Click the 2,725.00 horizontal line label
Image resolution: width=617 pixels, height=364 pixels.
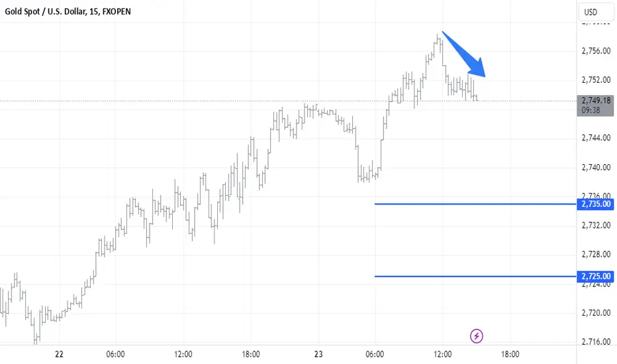595,276
